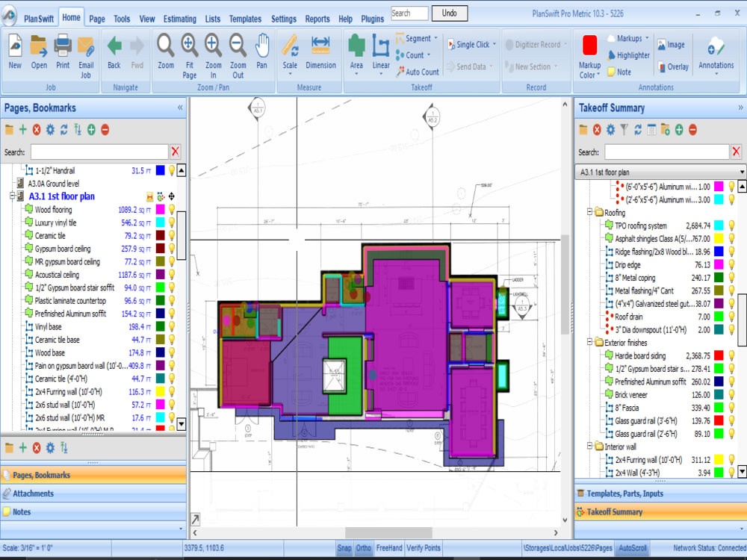Collapse the A3.1 1st floor plan node
Screen dimensions: 747x560
[13, 196]
